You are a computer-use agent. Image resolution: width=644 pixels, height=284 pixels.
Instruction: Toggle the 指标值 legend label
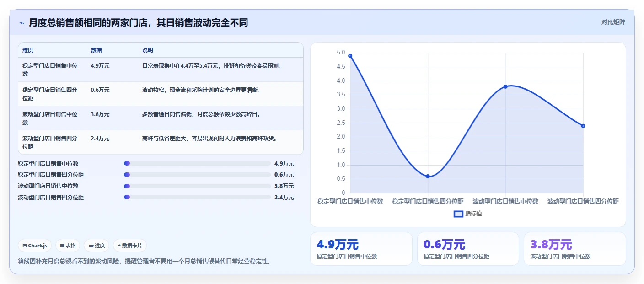[x=473, y=214]
